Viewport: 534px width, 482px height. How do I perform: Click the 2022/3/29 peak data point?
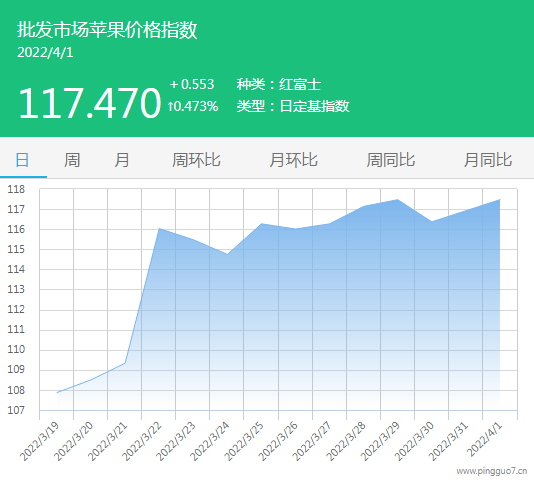[397, 200]
